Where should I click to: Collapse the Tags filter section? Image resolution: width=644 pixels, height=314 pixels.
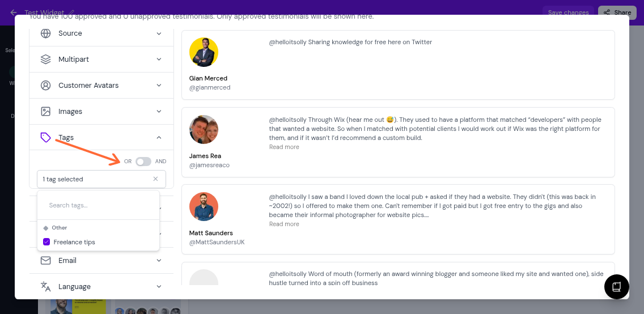tap(159, 138)
